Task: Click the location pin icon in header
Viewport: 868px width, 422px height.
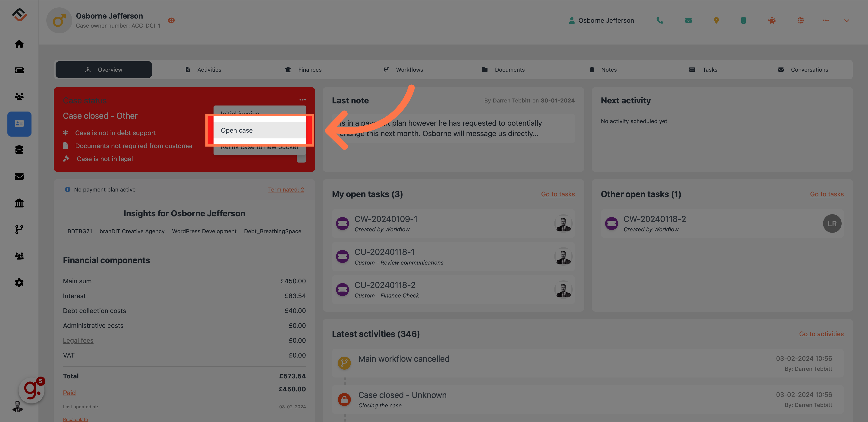Action: point(716,20)
